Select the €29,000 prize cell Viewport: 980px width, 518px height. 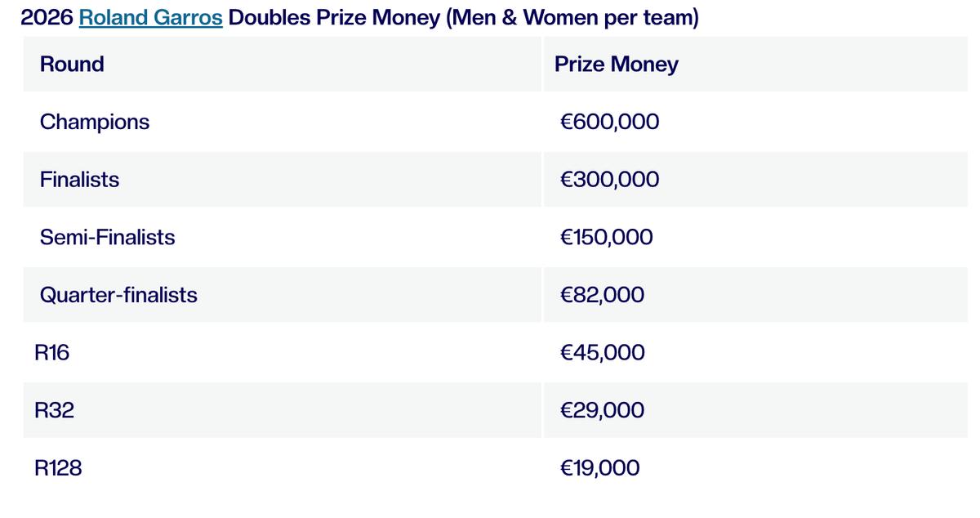point(603,410)
